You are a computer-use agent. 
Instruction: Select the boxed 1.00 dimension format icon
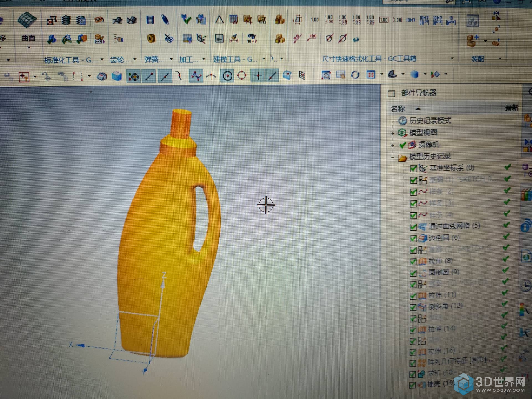click(x=383, y=20)
